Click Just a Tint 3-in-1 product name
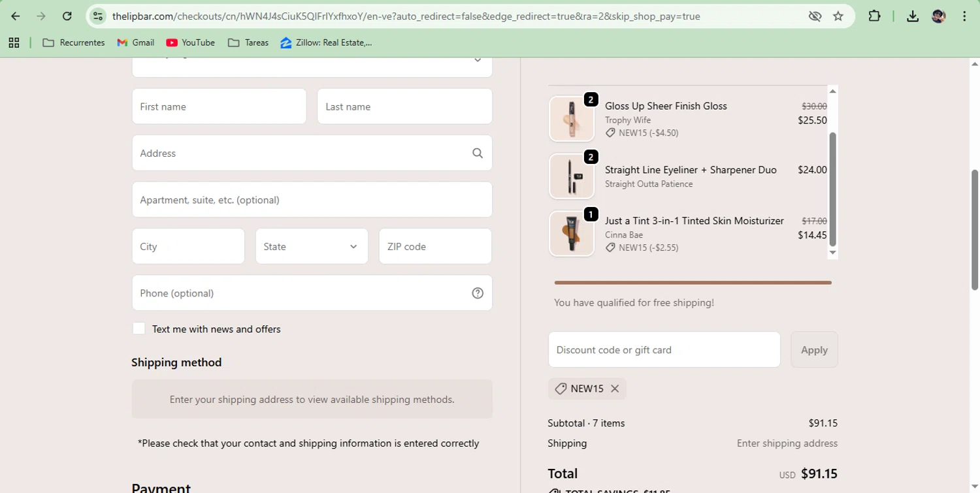This screenshot has width=980, height=493. (694, 221)
